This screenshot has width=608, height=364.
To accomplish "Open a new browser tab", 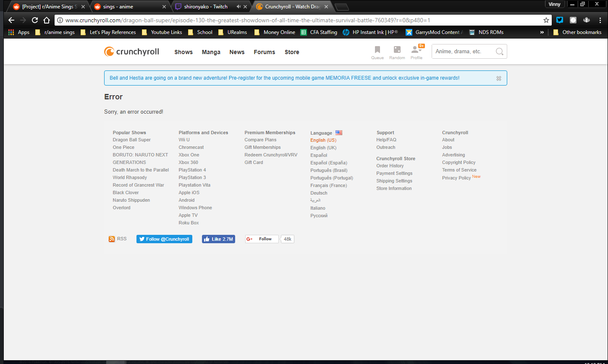I will (342, 7).
